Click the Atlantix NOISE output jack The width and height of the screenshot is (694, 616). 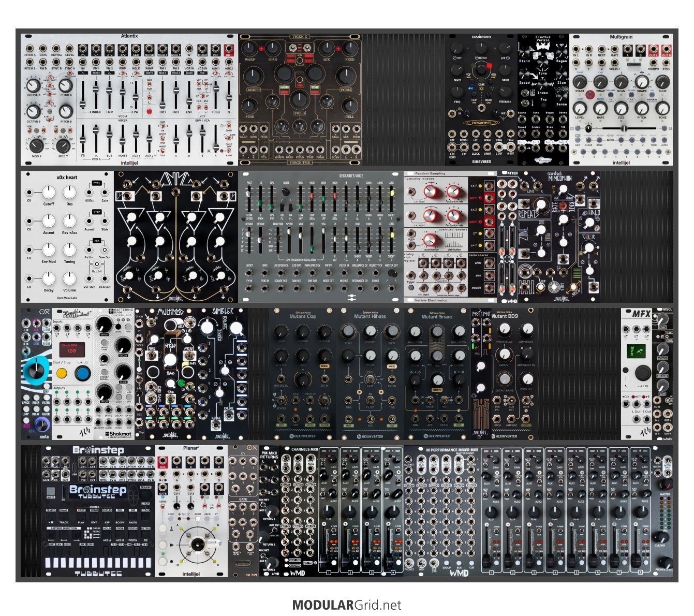point(149,49)
